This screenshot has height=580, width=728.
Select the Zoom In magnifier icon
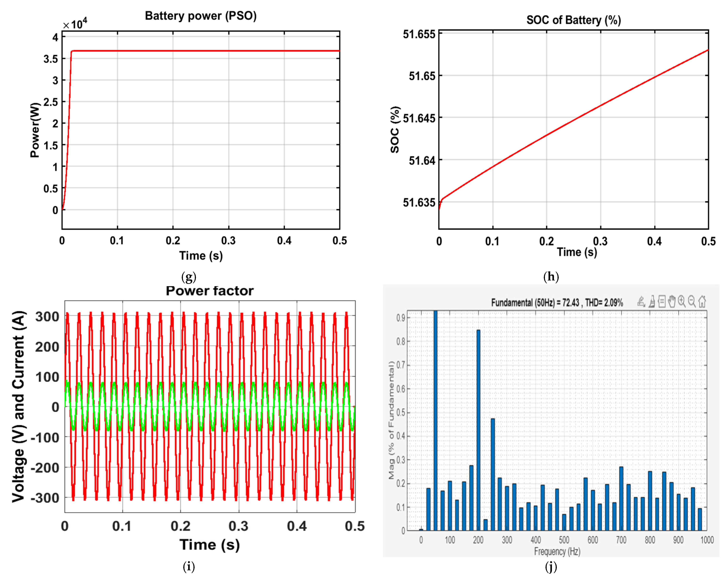pos(682,301)
